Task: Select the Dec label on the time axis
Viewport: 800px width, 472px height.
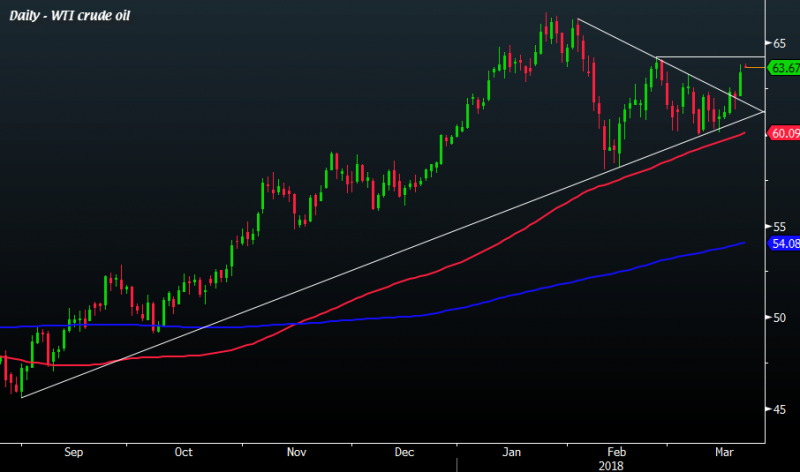Action: 403,452
